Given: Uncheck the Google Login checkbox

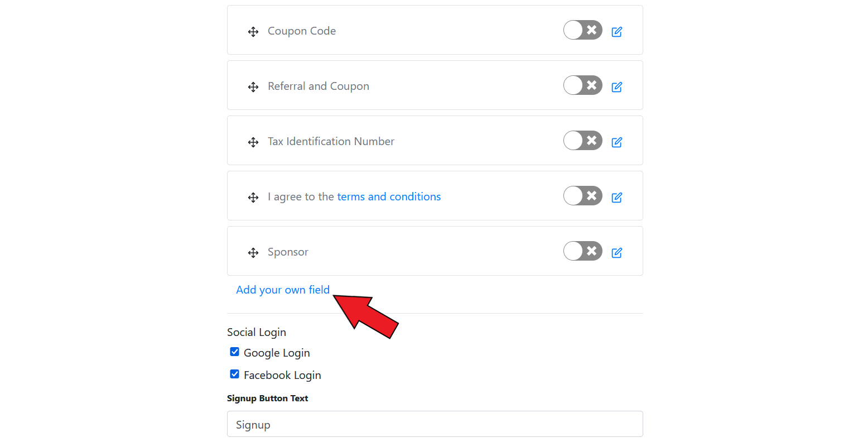Looking at the screenshot, I should coord(235,352).
